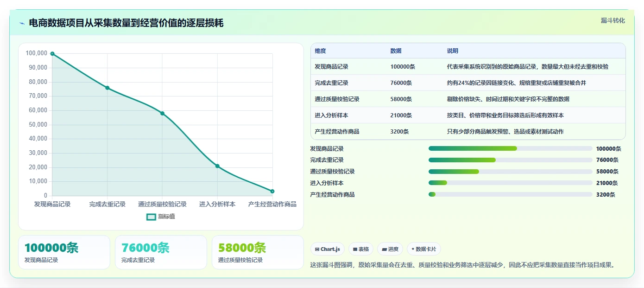Click the 50,000 y-axis label
Viewport: 644px width, 288px height.
point(38,124)
